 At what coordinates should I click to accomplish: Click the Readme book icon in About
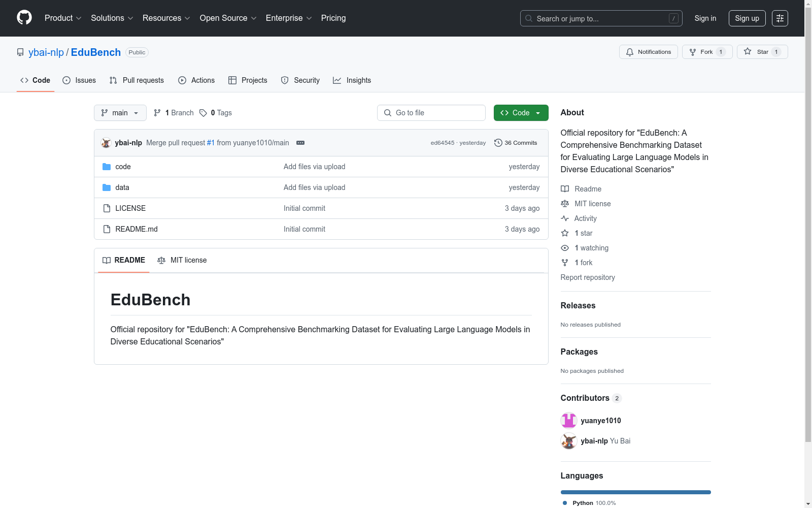point(565,189)
